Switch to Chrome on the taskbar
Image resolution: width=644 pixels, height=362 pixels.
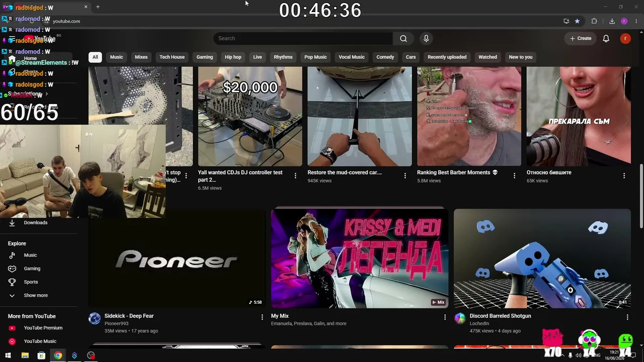tap(58, 355)
